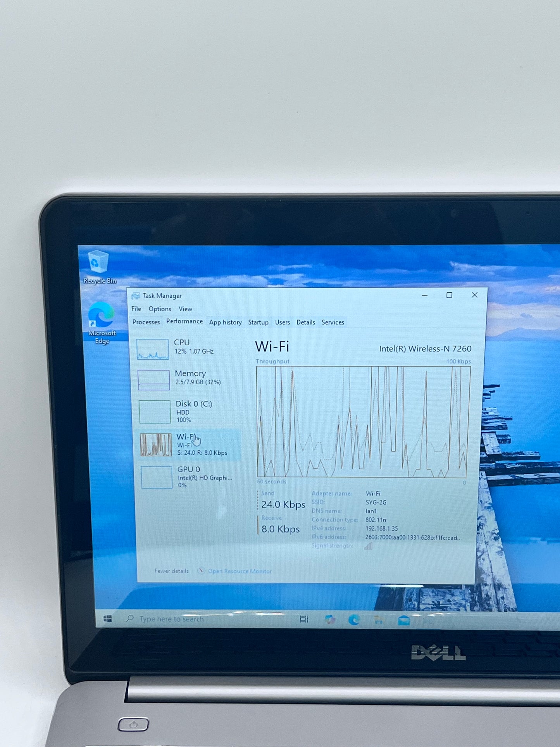560x747 pixels.
Task: Click the 60 seconds graph label
Action: [x=272, y=482]
